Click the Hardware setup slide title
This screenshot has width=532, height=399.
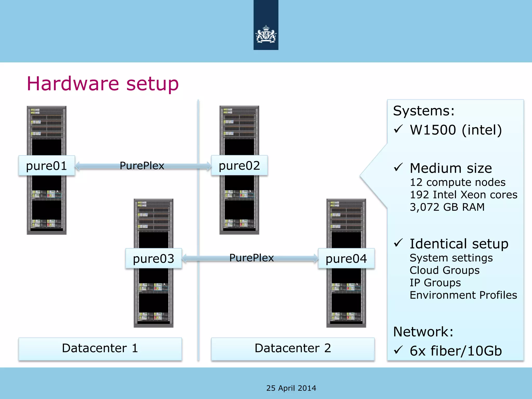[x=103, y=84]
